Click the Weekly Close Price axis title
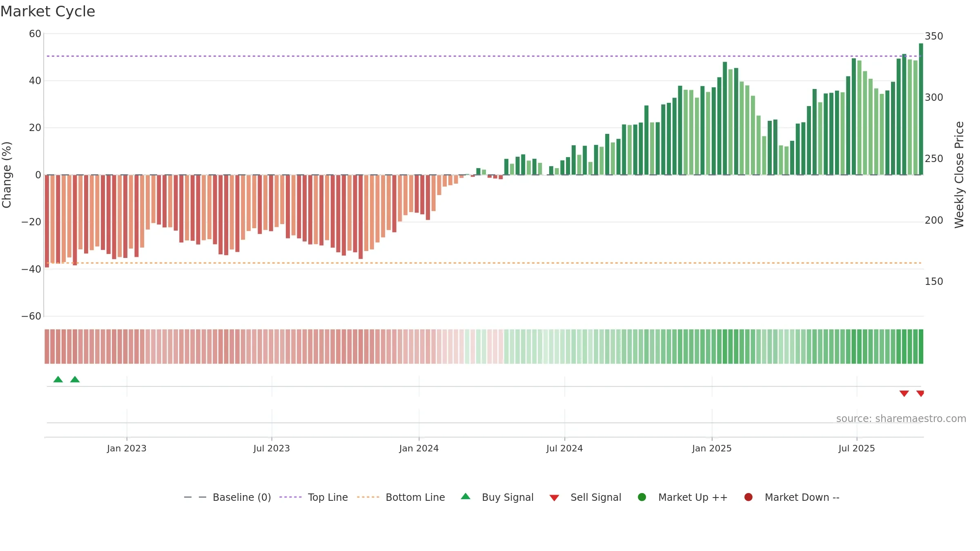Screen dimensions: 980x551 click(959, 175)
